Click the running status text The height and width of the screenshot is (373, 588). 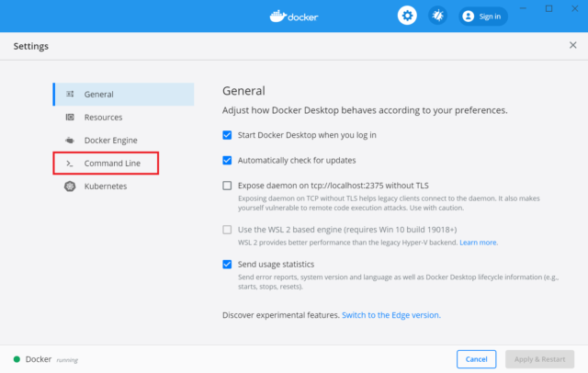[67, 360]
